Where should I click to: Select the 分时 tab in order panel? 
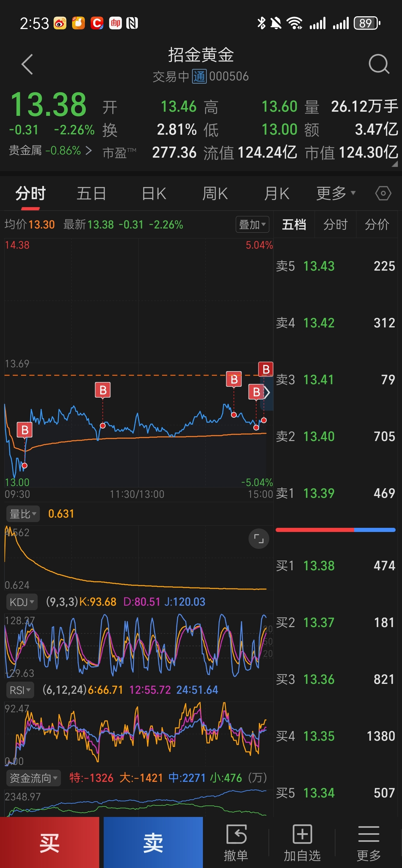[x=335, y=224]
